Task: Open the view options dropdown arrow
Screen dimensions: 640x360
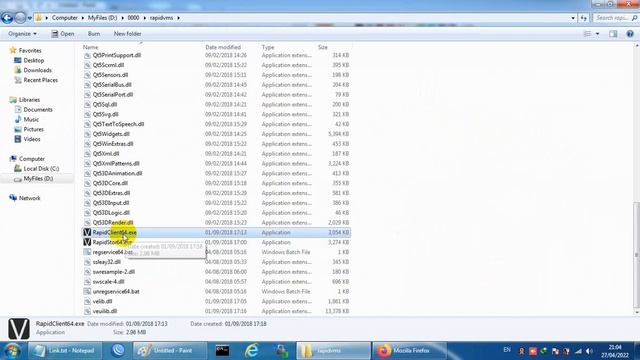Action: tap(598, 34)
